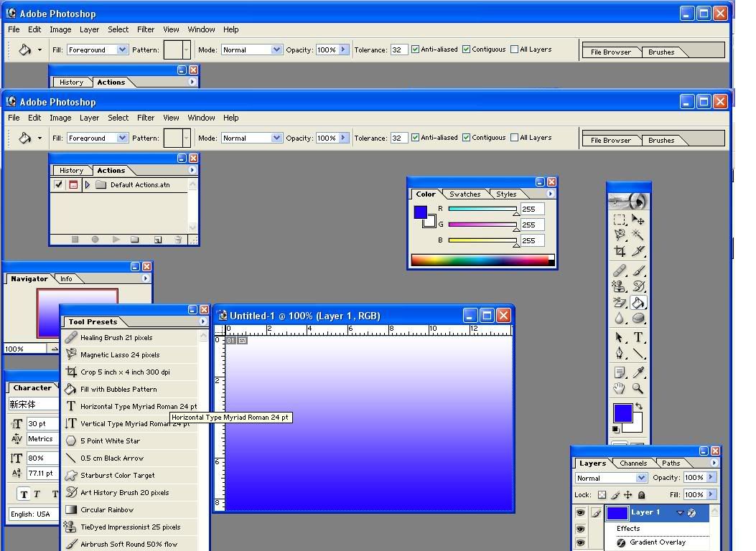
Task: Select the Move tool in toolbox
Action: pos(638,220)
